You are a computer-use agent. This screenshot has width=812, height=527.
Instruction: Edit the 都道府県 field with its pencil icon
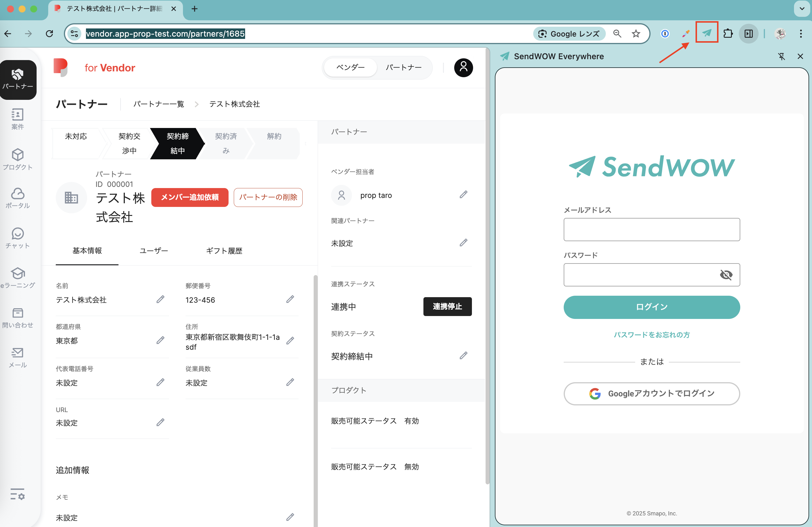(x=160, y=340)
